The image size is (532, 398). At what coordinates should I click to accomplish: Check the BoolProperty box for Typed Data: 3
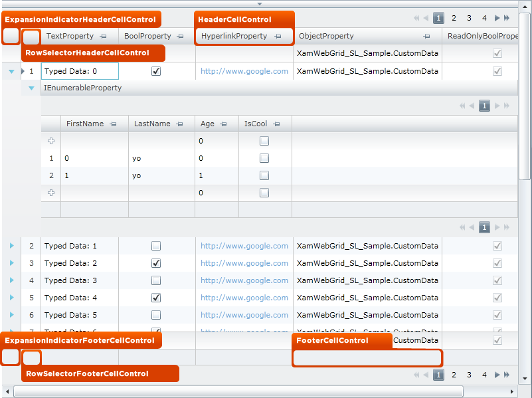point(156,280)
